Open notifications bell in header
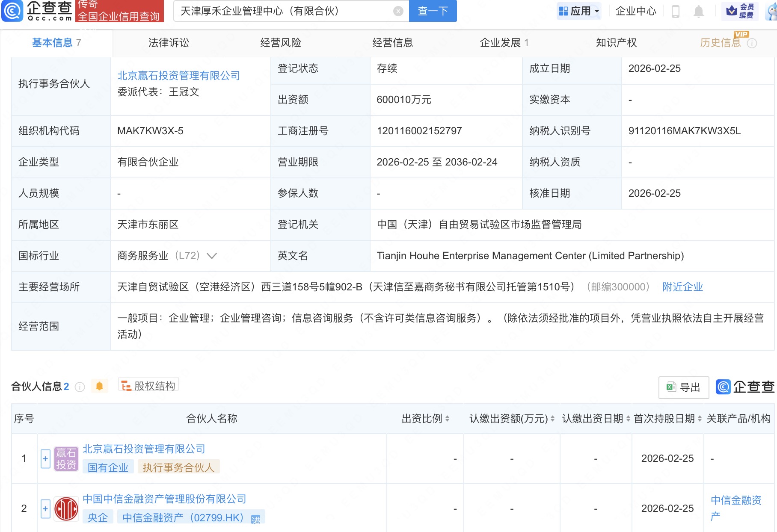The image size is (777, 532). coord(698,11)
